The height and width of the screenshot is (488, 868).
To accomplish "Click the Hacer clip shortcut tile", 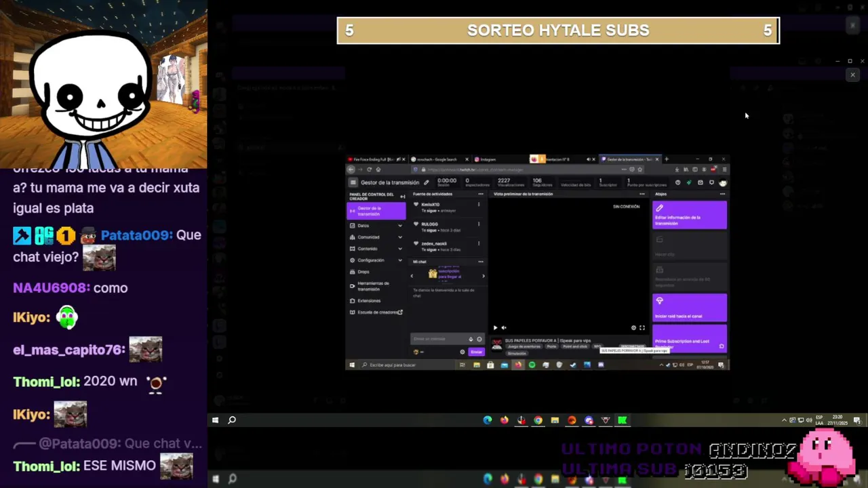I will 690,245.
